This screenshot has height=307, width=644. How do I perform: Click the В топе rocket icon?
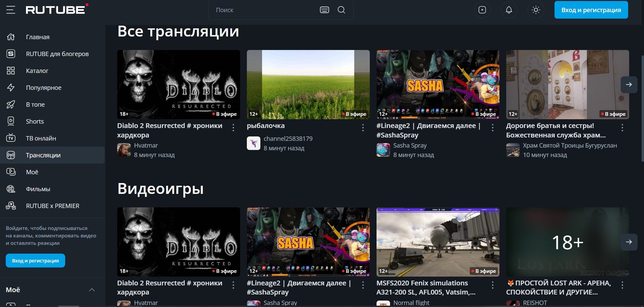pyautogui.click(x=11, y=104)
